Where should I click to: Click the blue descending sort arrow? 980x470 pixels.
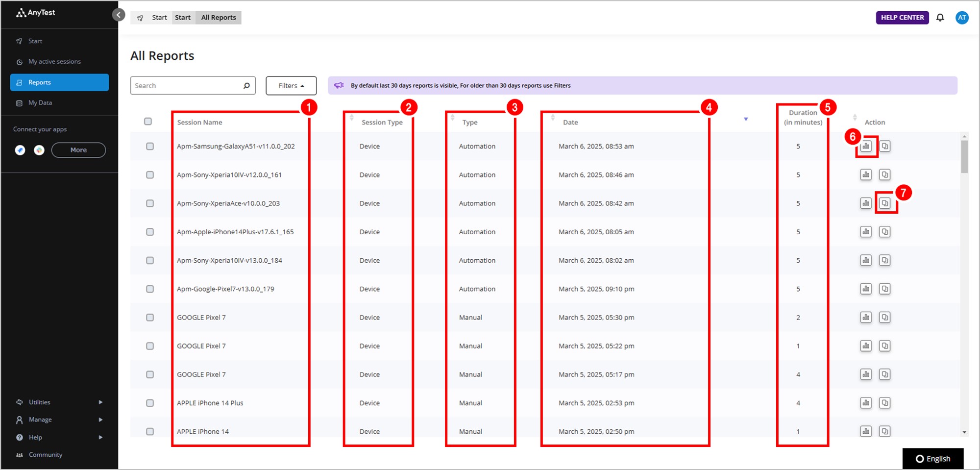[746, 119]
